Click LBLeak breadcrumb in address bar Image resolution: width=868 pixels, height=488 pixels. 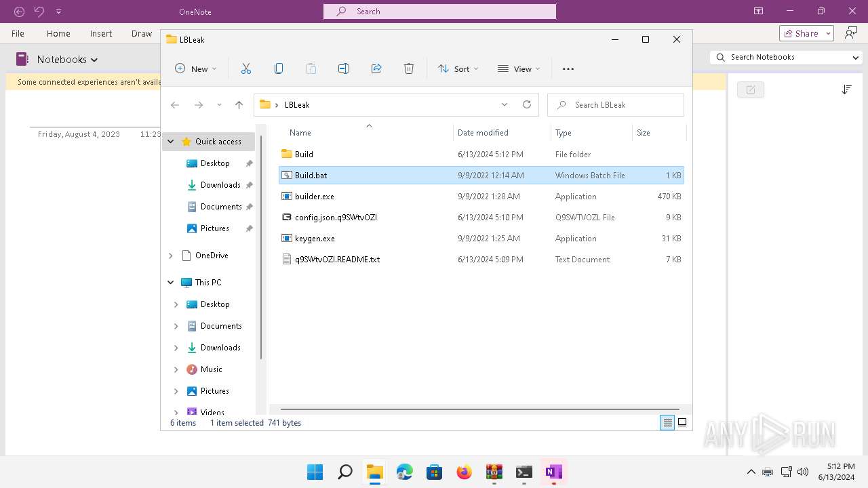pos(297,105)
